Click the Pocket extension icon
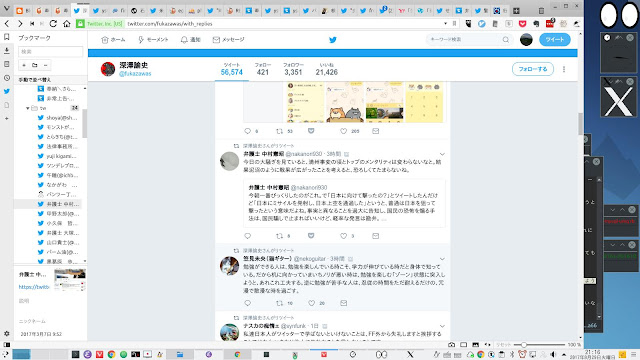This screenshot has height=360, width=640. pyautogui.click(x=522, y=24)
